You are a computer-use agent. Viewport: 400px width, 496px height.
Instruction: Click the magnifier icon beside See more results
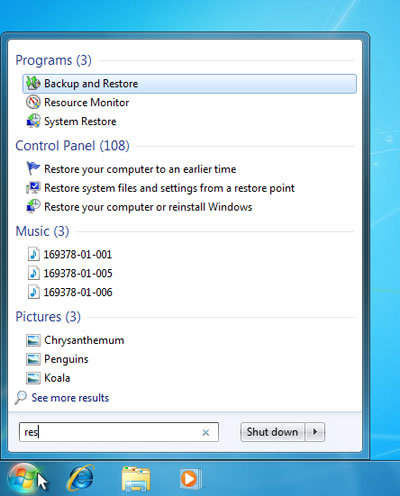pyautogui.click(x=21, y=397)
